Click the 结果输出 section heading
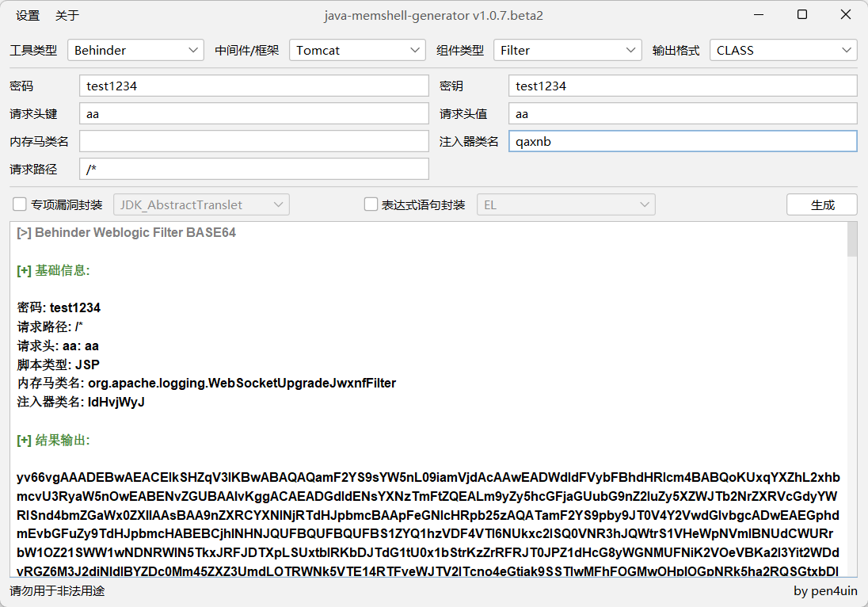868x607 pixels. [x=53, y=441]
